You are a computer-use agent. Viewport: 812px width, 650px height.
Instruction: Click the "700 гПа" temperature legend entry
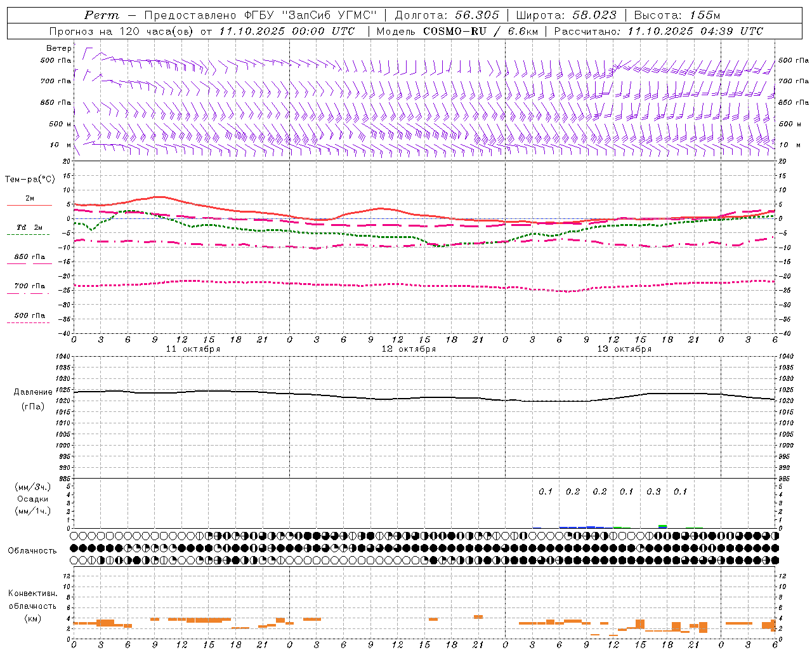[x=30, y=286]
